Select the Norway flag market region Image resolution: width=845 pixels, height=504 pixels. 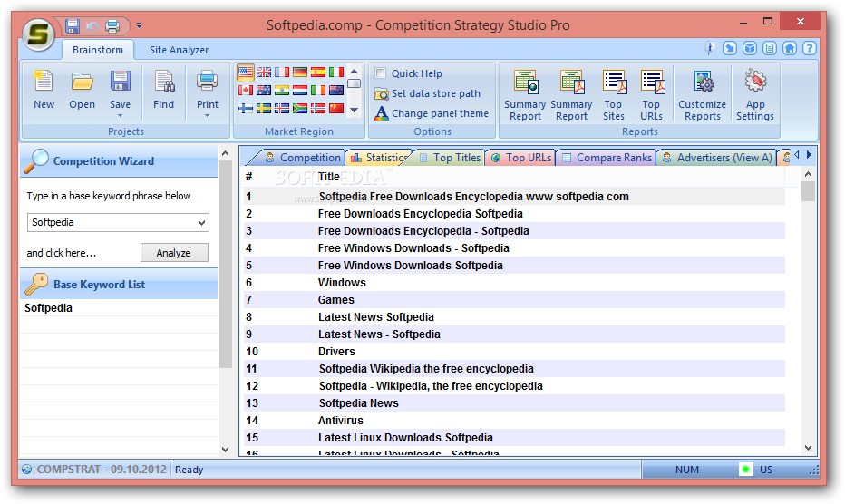point(318,109)
